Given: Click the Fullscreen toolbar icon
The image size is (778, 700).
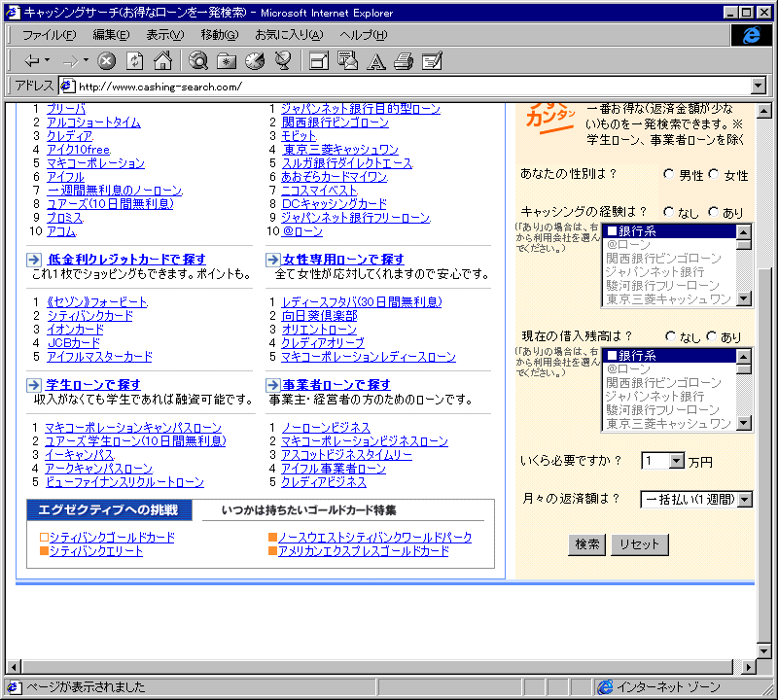Looking at the screenshot, I should coord(319,61).
